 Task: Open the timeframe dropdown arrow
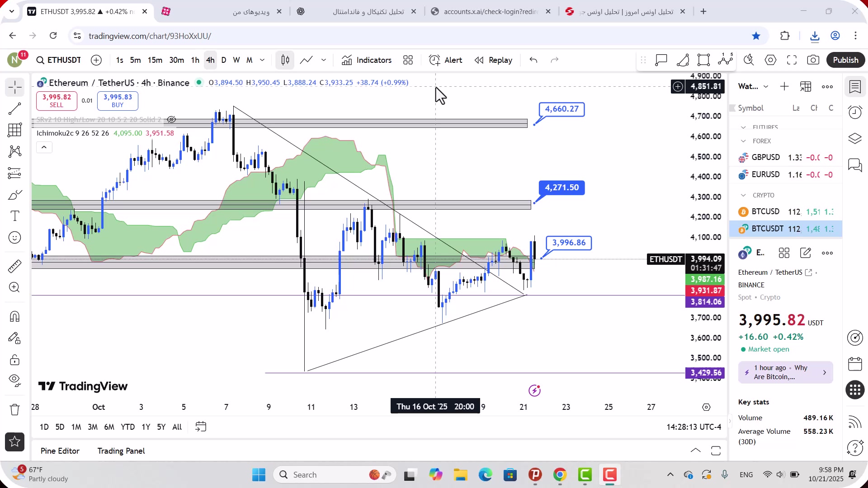click(262, 60)
